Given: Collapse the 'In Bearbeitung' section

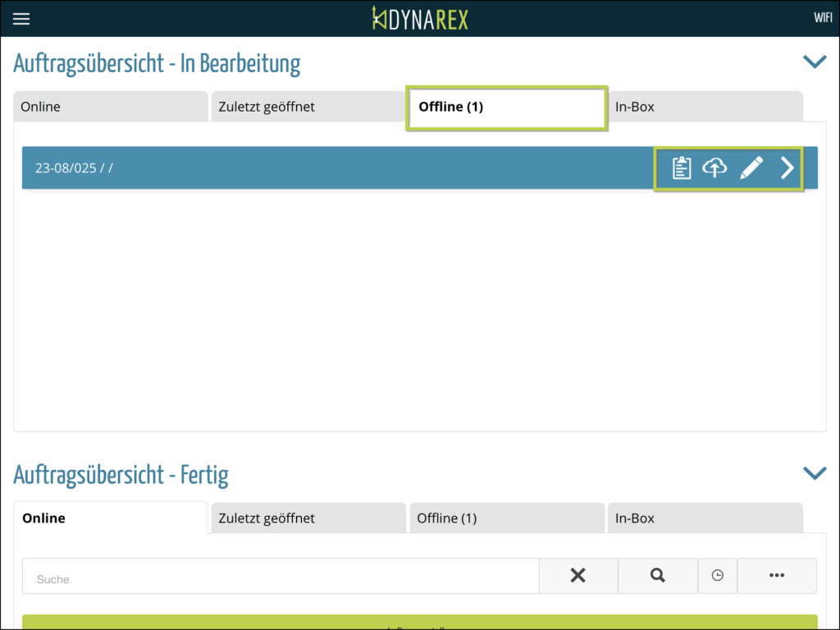Looking at the screenshot, I should [814, 62].
